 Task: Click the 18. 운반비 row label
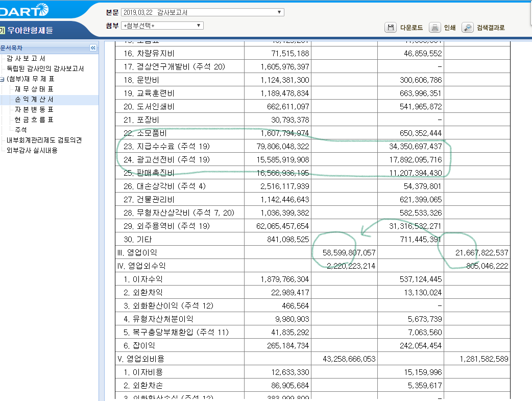pyautogui.click(x=141, y=80)
